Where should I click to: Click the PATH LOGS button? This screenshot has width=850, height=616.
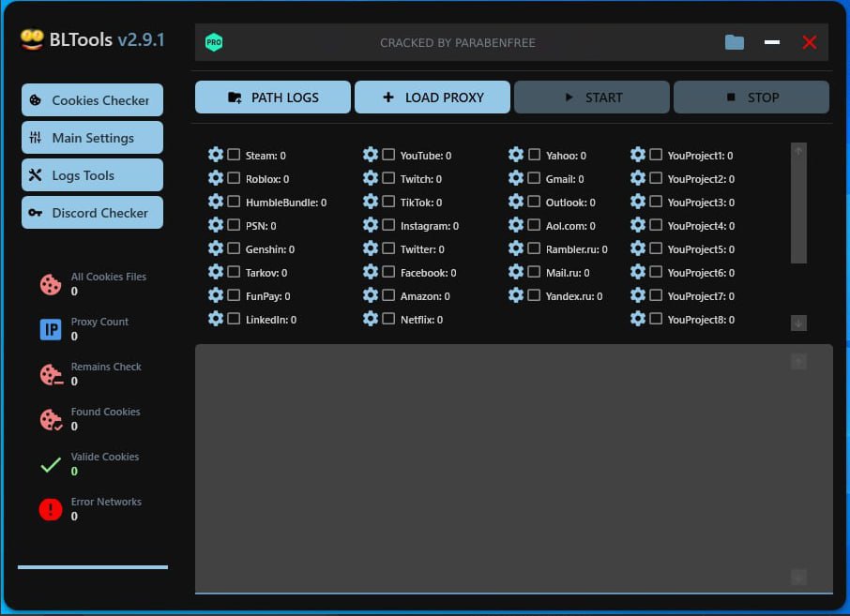click(x=273, y=98)
